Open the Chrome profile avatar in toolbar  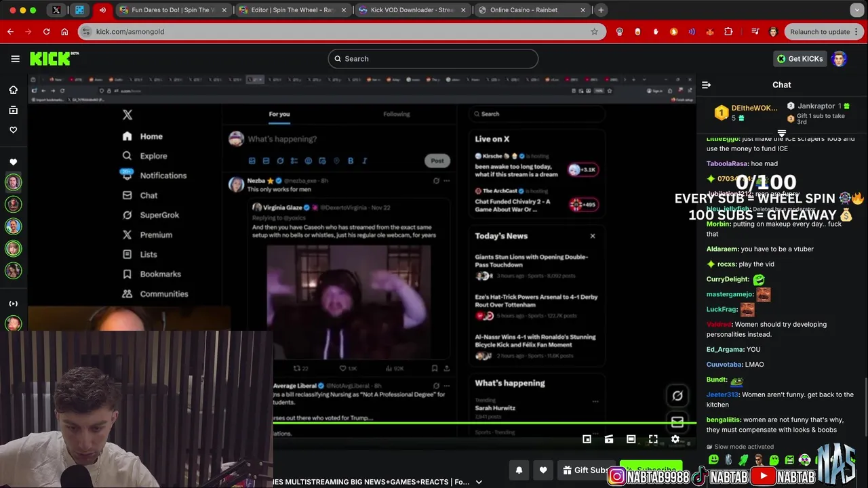tap(773, 32)
